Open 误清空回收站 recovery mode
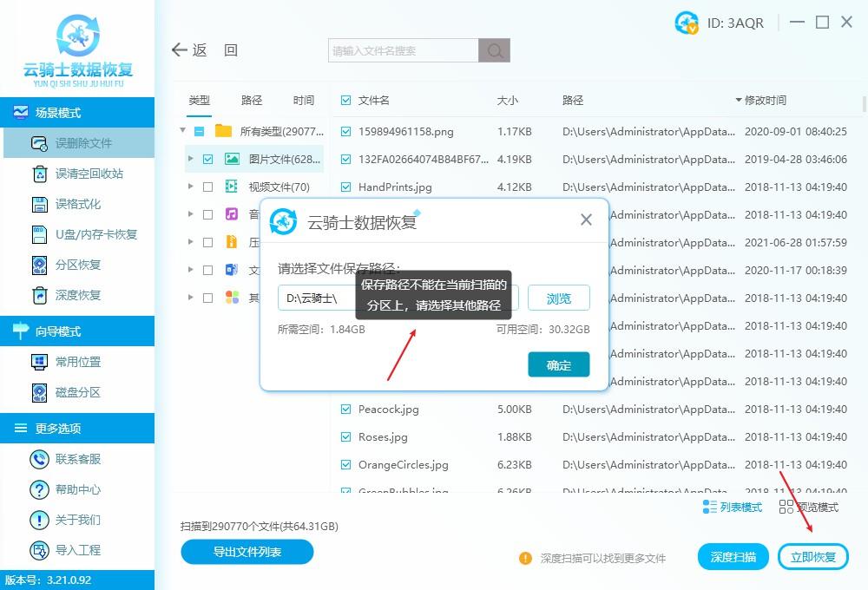 click(78, 174)
